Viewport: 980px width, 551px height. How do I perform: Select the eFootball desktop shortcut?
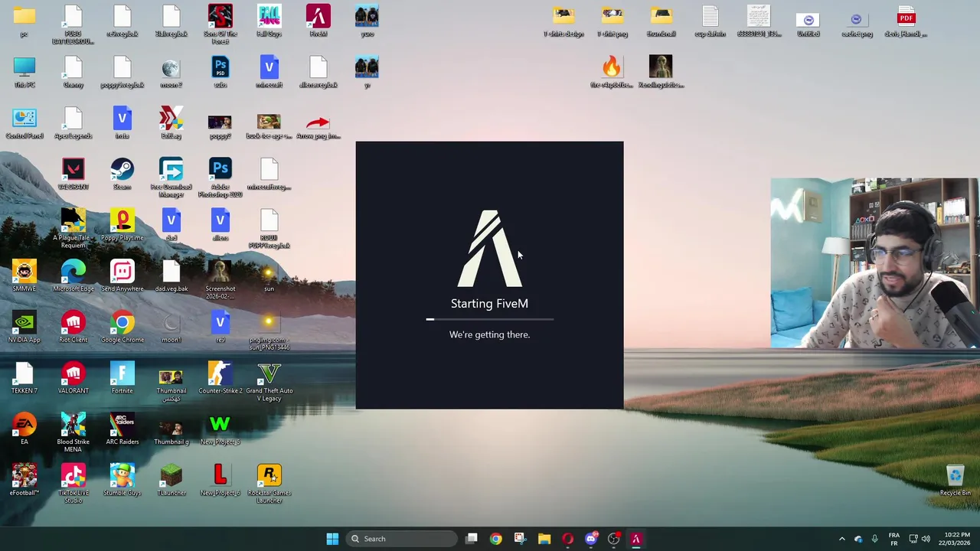click(24, 480)
